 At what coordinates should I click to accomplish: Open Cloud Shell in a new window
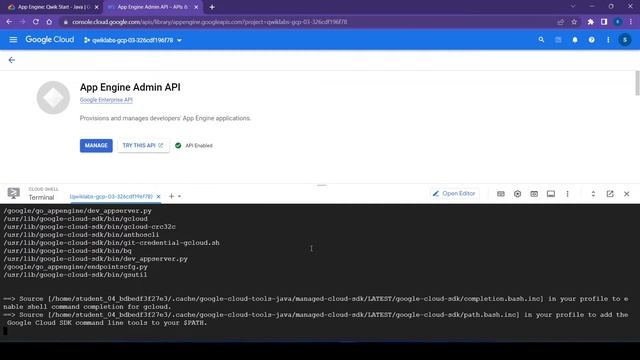tap(610, 194)
